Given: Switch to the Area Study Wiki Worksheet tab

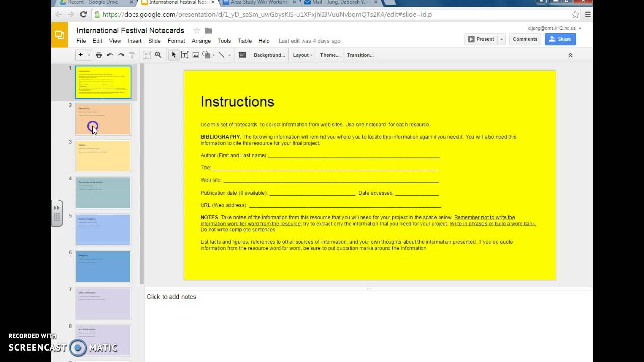Looking at the screenshot, I should click(259, 3).
